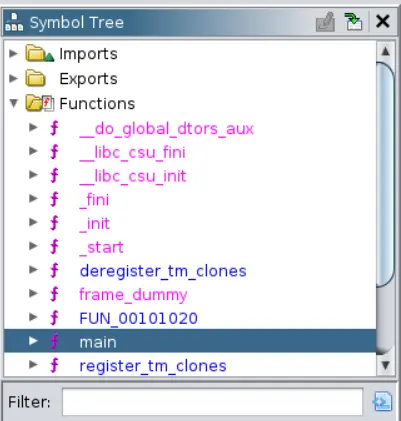Image resolution: width=401 pixels, height=421 pixels.
Task: Expand the _init function node
Action: [x=33, y=222]
